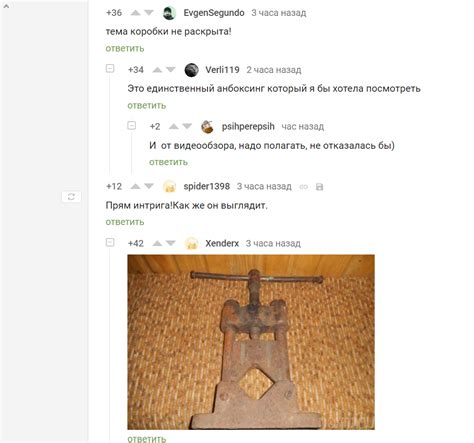Open Xenderx's user profile
474x443 pixels.
[x=222, y=244]
